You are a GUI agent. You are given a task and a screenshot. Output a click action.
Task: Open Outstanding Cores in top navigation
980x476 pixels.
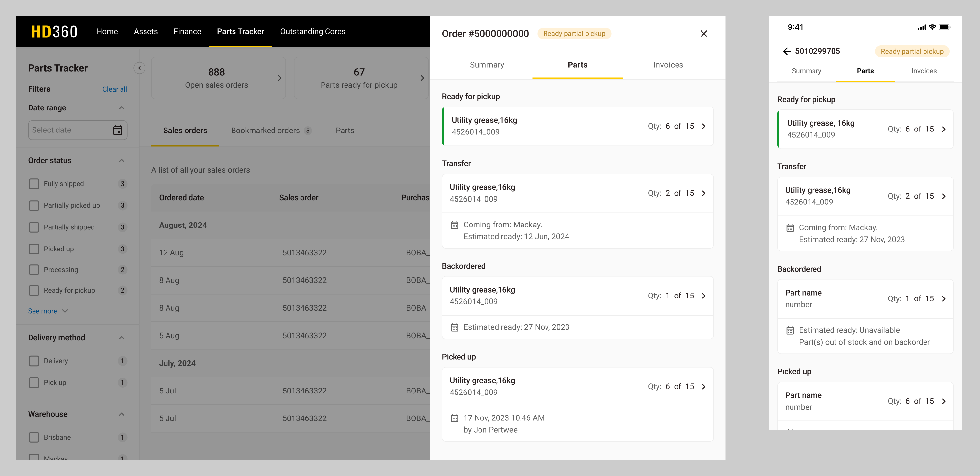tap(313, 32)
